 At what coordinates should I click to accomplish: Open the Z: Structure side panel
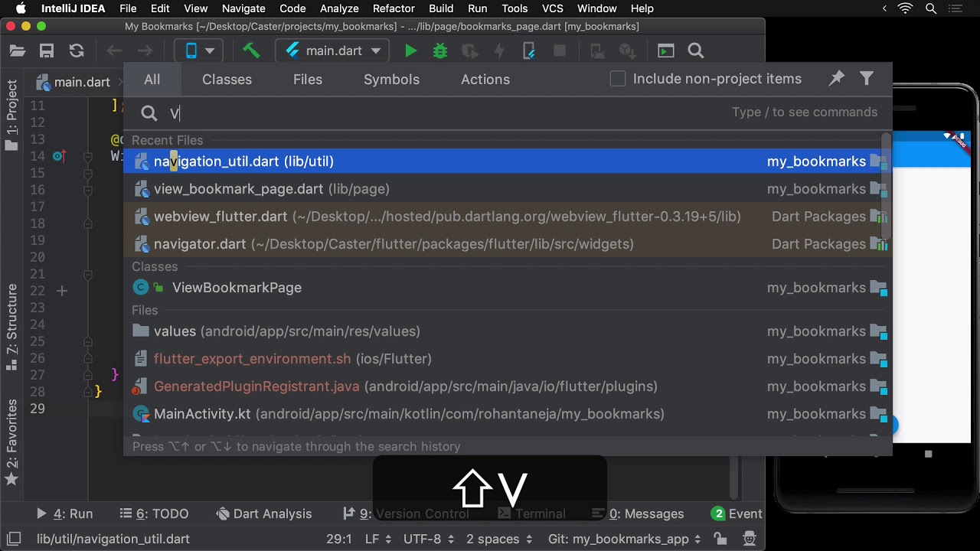click(x=11, y=327)
